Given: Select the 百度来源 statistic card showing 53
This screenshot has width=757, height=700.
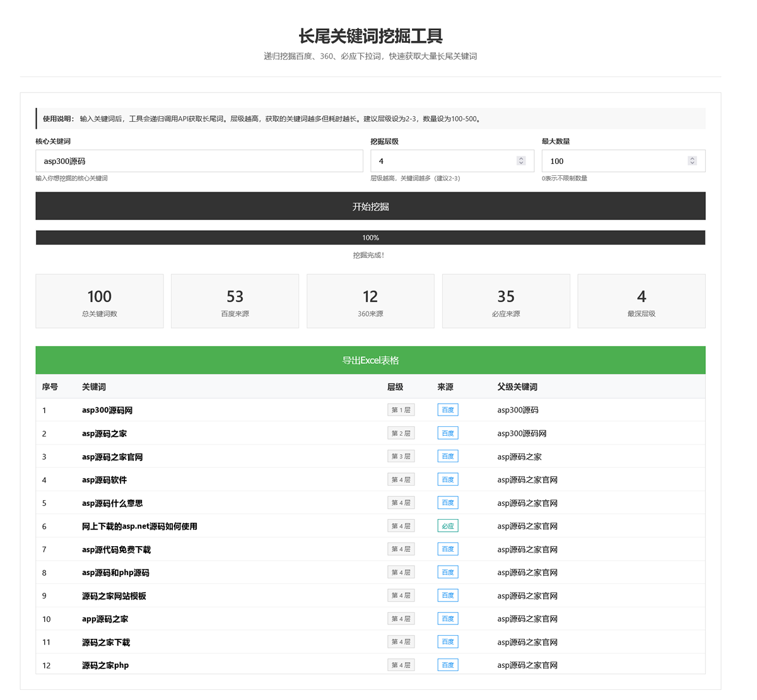Looking at the screenshot, I should click(x=235, y=301).
